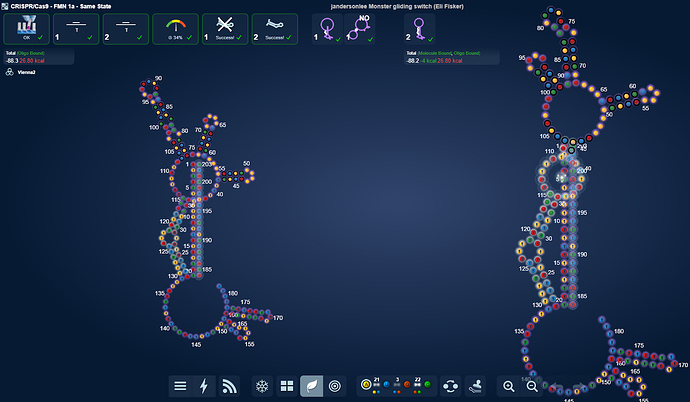The width and height of the screenshot is (690, 402).
Task: Zoom in with the magnifier plus icon
Action: coord(509,386)
